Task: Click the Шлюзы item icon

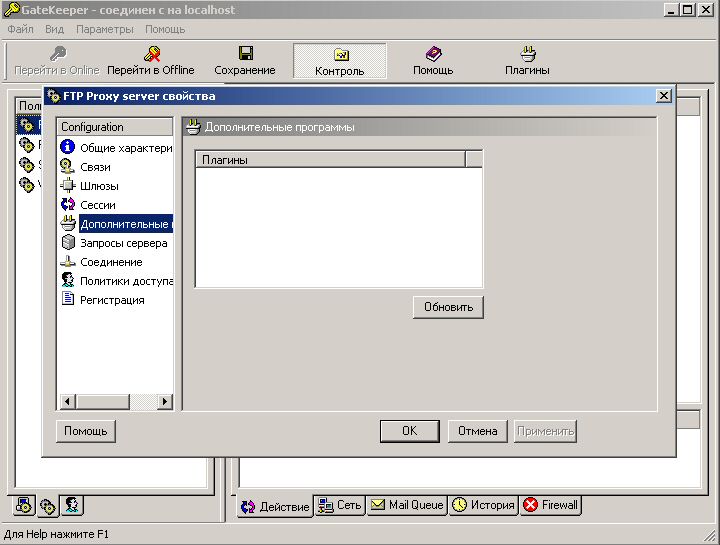Action: point(68,185)
